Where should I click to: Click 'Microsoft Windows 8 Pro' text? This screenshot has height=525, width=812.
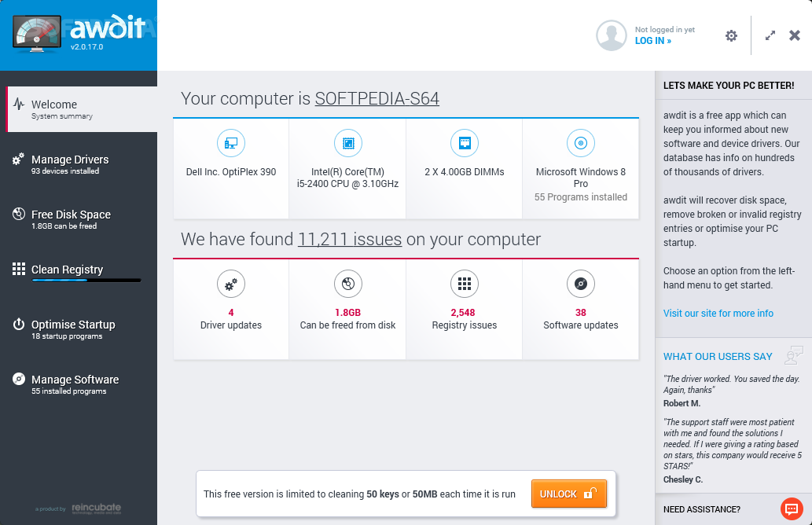point(581,178)
